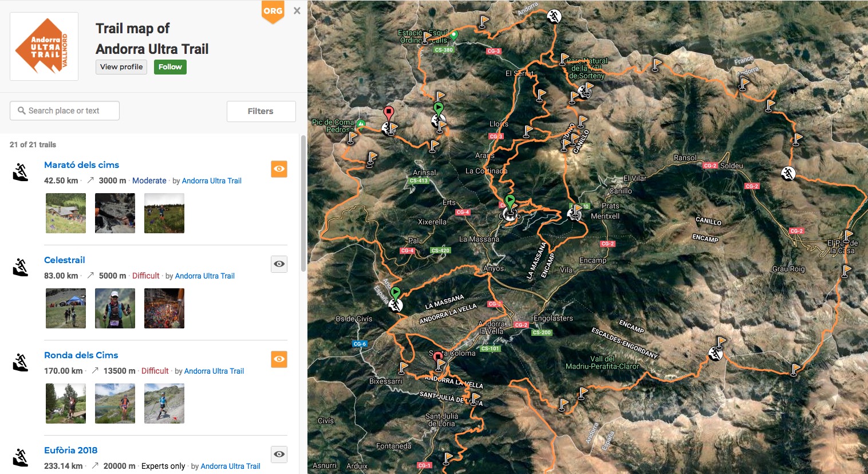Click the Ronda dels Cims runner icon
868x474 pixels.
pyautogui.click(x=21, y=362)
